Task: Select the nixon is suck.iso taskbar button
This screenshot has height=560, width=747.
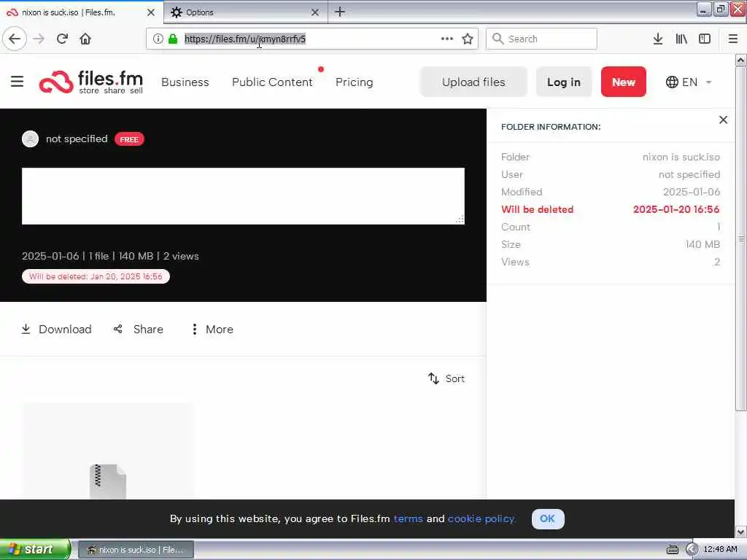Action: (x=136, y=550)
